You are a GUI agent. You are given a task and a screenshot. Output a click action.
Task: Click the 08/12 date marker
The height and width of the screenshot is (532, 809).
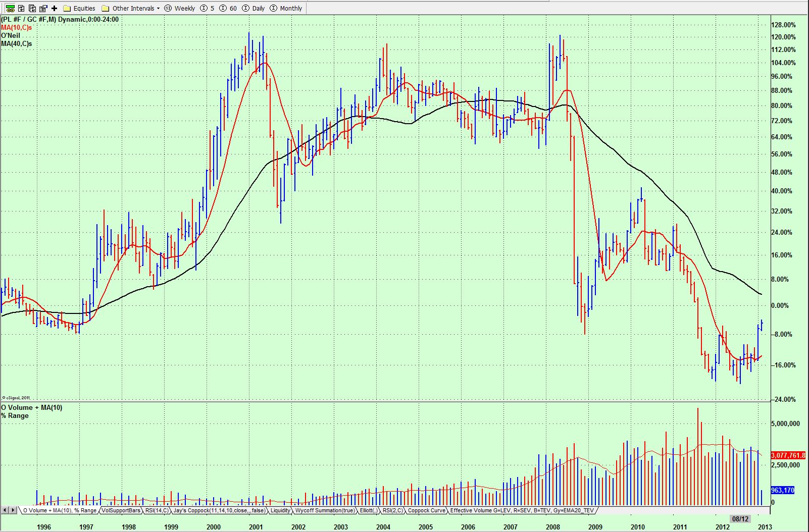(x=740, y=518)
